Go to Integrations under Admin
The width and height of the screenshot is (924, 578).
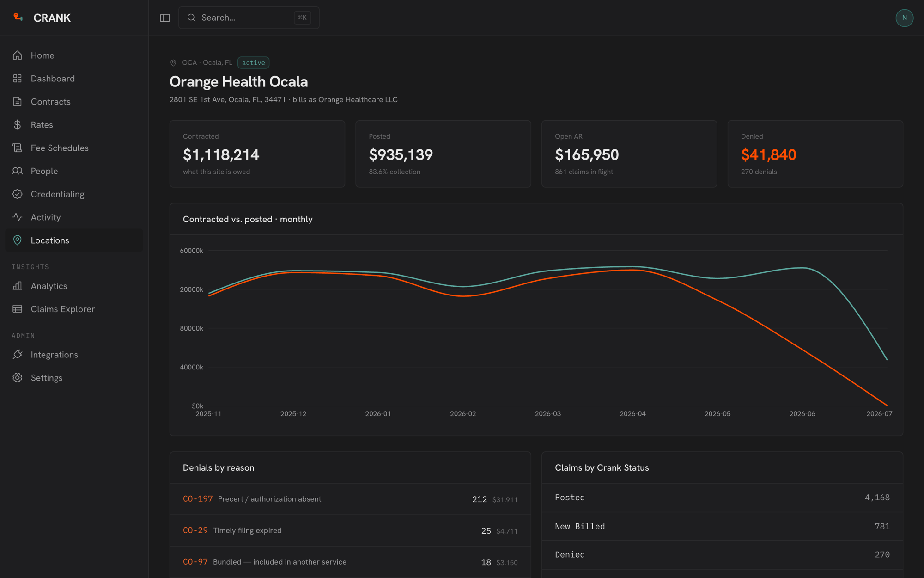(x=74, y=355)
